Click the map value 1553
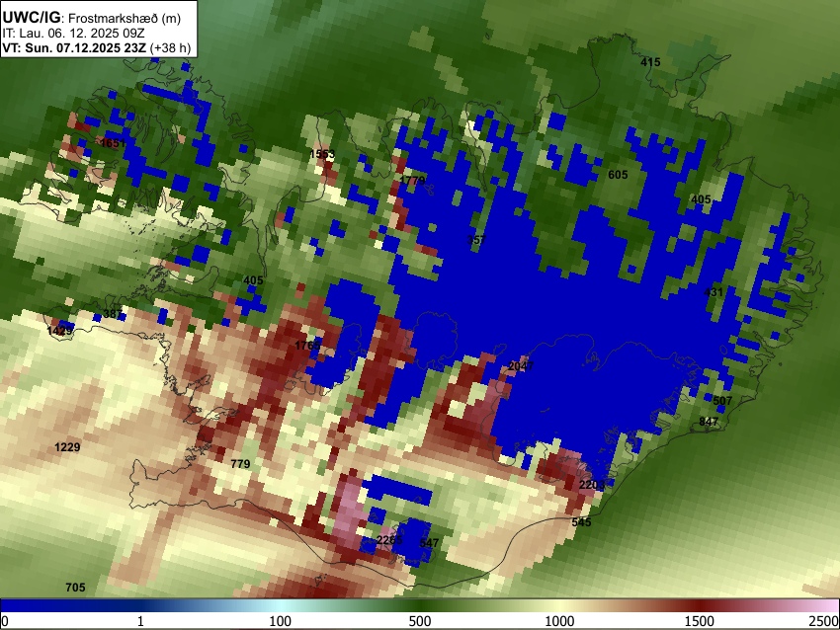840x630 pixels. point(322,154)
